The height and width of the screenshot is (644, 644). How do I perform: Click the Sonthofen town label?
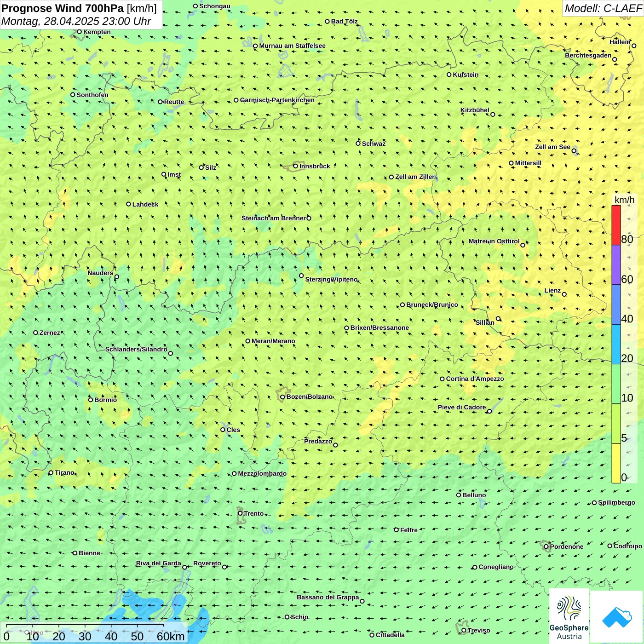point(92,95)
